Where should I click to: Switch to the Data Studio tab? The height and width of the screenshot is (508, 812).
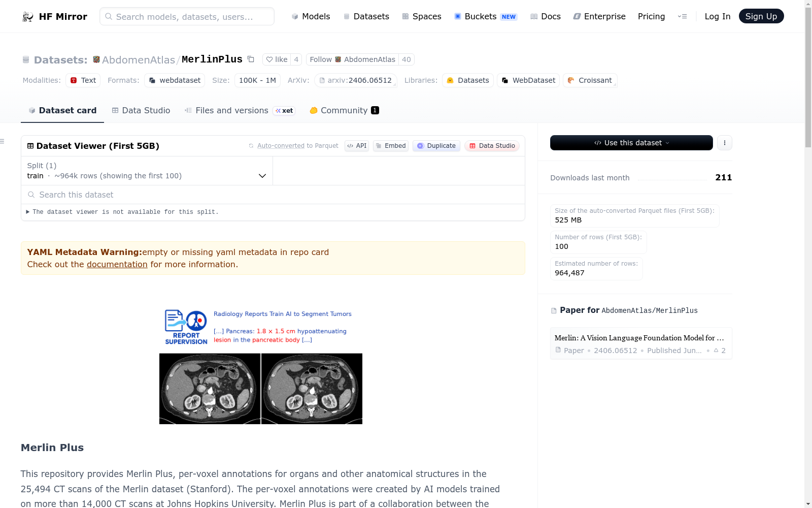pos(141,110)
